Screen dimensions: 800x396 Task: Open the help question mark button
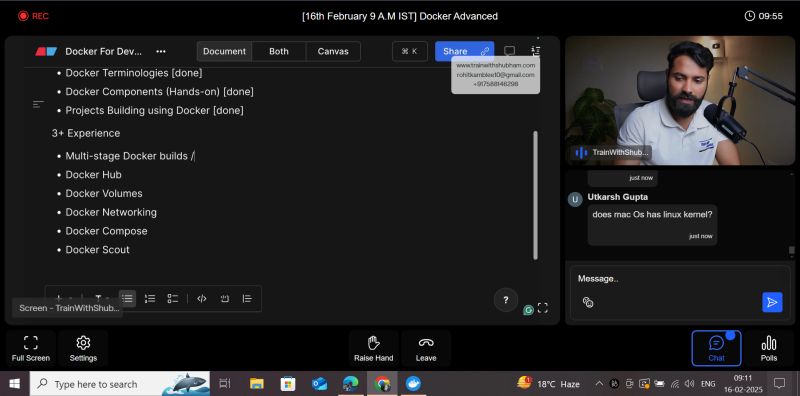pos(506,300)
